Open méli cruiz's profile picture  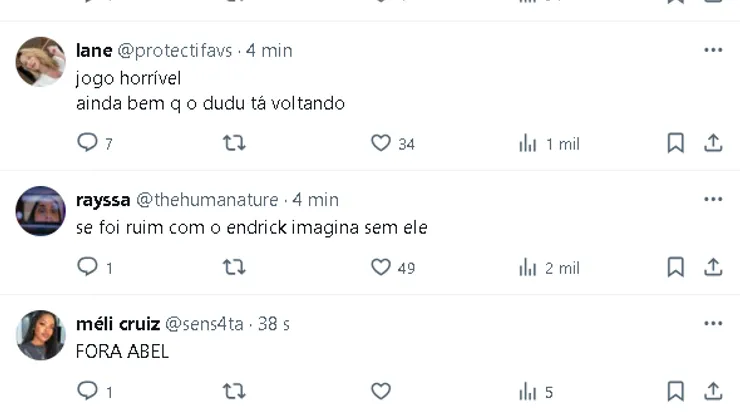pyautogui.click(x=41, y=335)
